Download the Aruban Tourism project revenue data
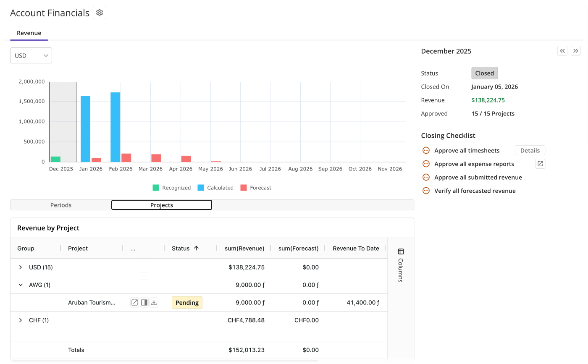This screenshot has height=364, width=588. point(154,302)
